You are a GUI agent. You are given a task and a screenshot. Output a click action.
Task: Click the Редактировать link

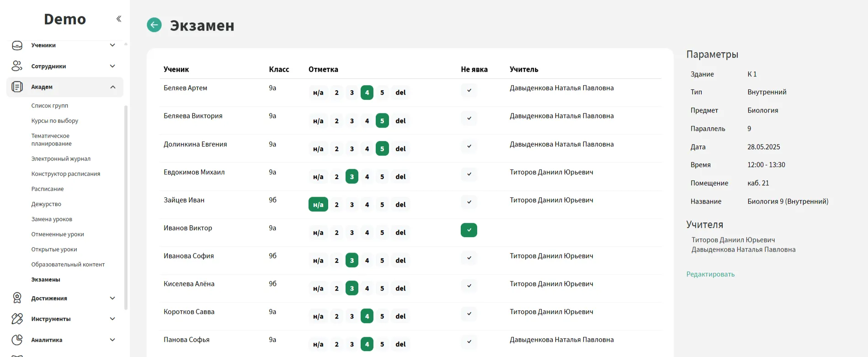(710, 274)
